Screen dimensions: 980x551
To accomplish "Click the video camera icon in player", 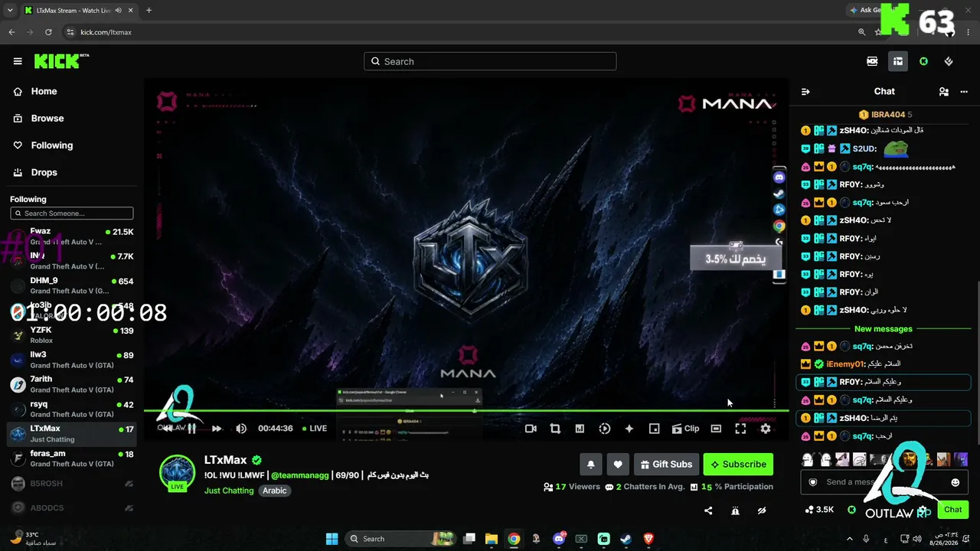I will pos(531,429).
